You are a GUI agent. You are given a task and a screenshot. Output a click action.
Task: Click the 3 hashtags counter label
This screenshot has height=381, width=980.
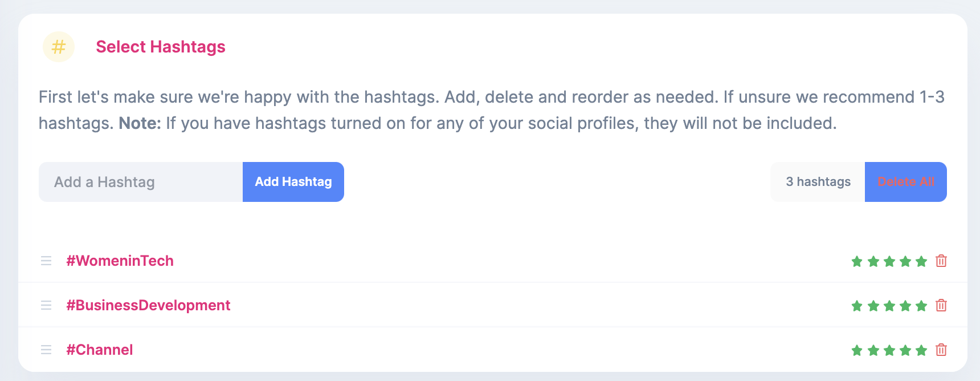point(818,182)
